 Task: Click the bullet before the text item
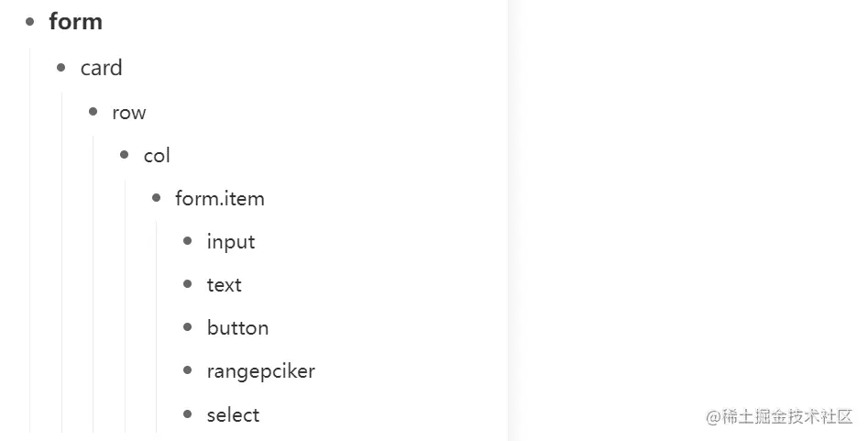(x=188, y=284)
